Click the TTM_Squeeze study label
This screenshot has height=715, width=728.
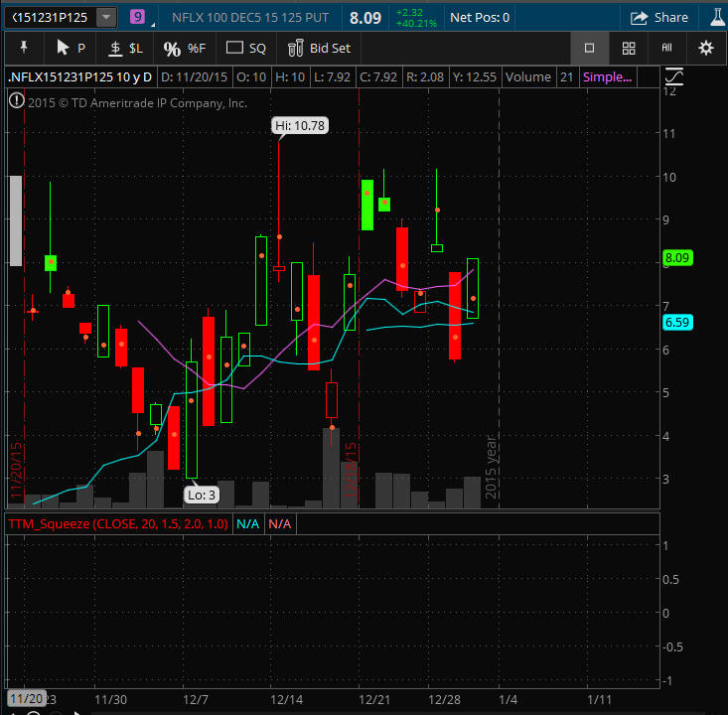[x=118, y=523]
